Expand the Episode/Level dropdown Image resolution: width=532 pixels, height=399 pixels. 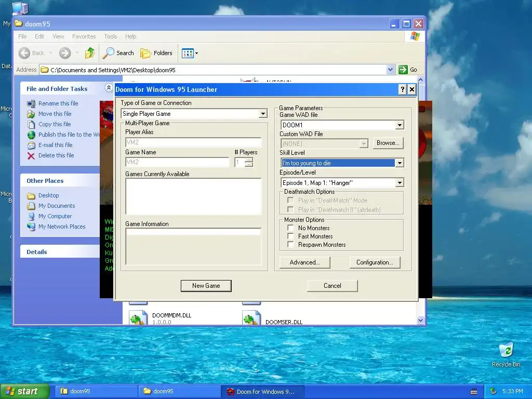400,183
